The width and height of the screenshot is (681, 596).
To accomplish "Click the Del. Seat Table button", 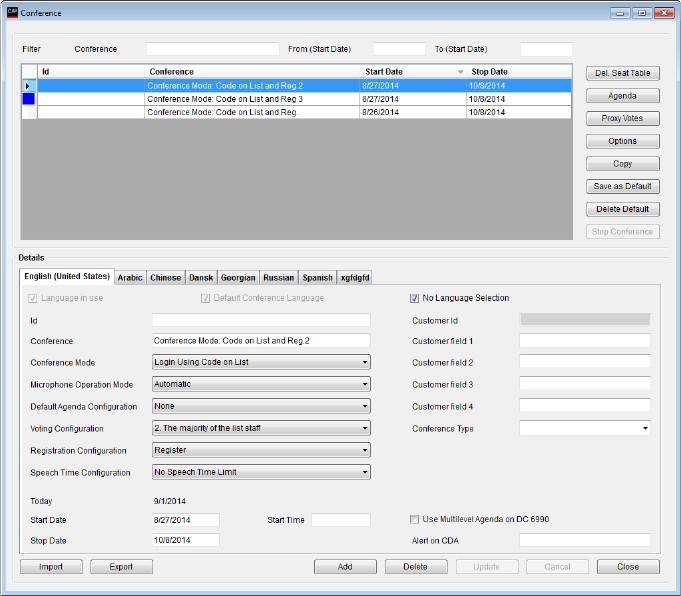I will tap(622, 73).
